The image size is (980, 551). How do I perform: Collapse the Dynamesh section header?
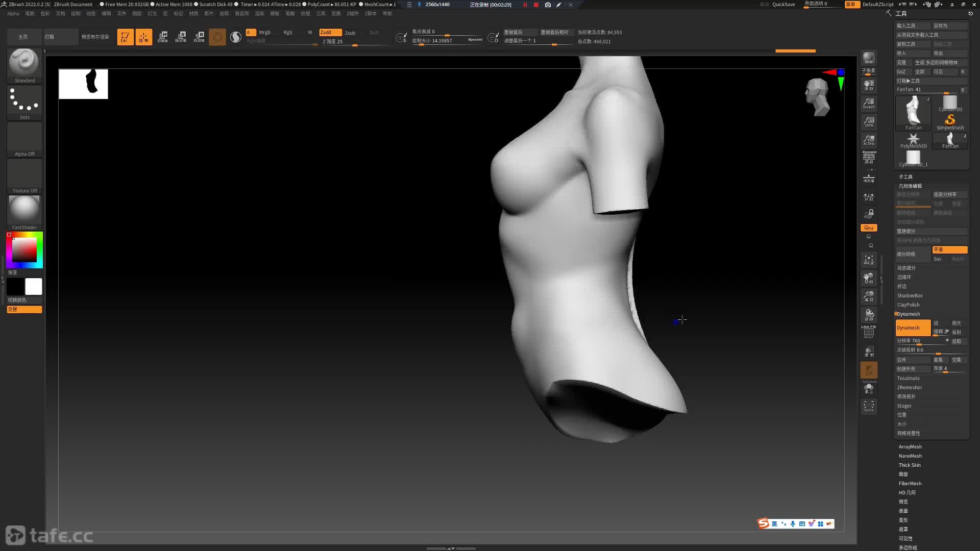click(909, 314)
